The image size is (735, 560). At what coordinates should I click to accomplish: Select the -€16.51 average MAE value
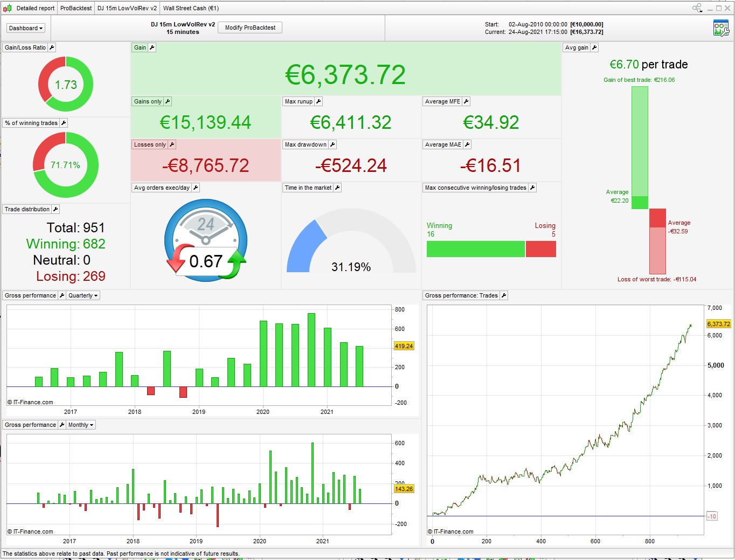click(x=491, y=165)
